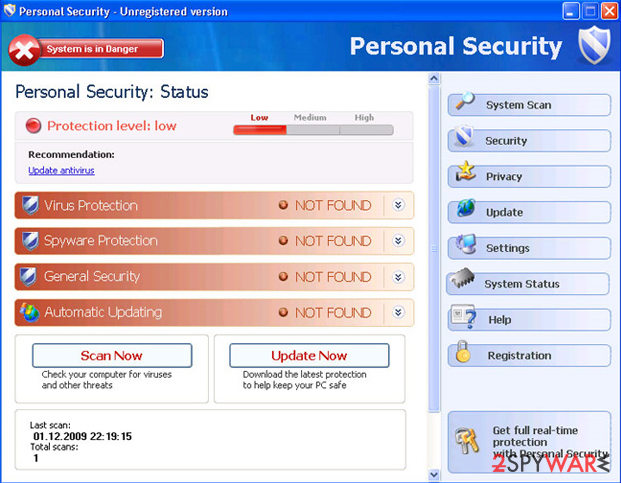
Task: Open the Security section
Action: click(x=529, y=141)
